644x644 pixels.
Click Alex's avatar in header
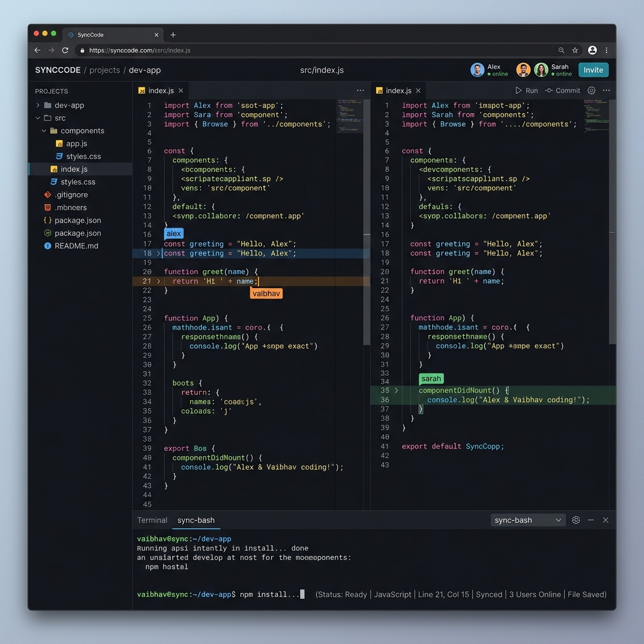[477, 70]
